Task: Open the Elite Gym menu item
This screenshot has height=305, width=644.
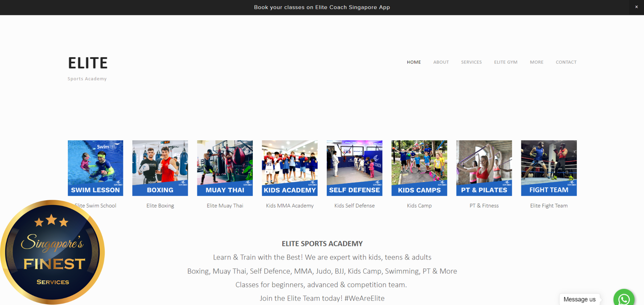Action: coord(505,62)
